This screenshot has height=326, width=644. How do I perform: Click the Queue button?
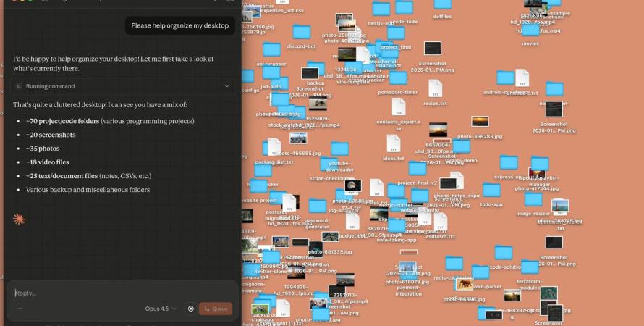(x=216, y=309)
